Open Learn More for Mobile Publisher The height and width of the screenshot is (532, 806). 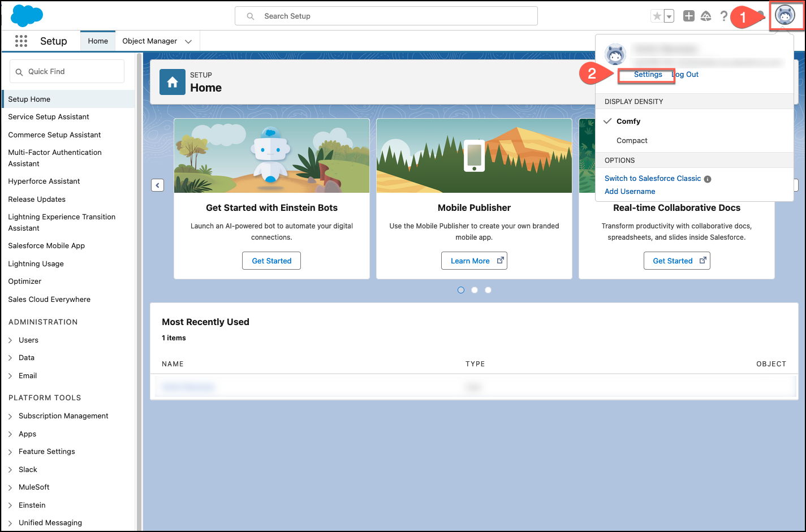[474, 261]
